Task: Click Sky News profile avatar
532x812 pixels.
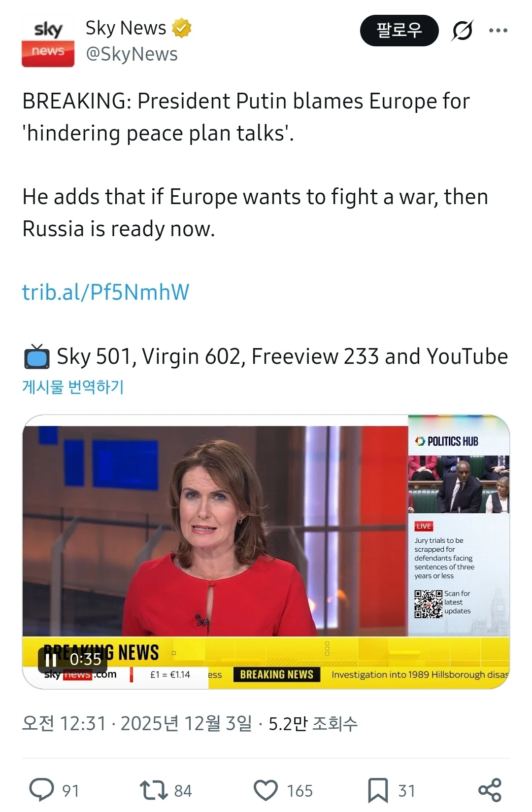Action: point(48,41)
